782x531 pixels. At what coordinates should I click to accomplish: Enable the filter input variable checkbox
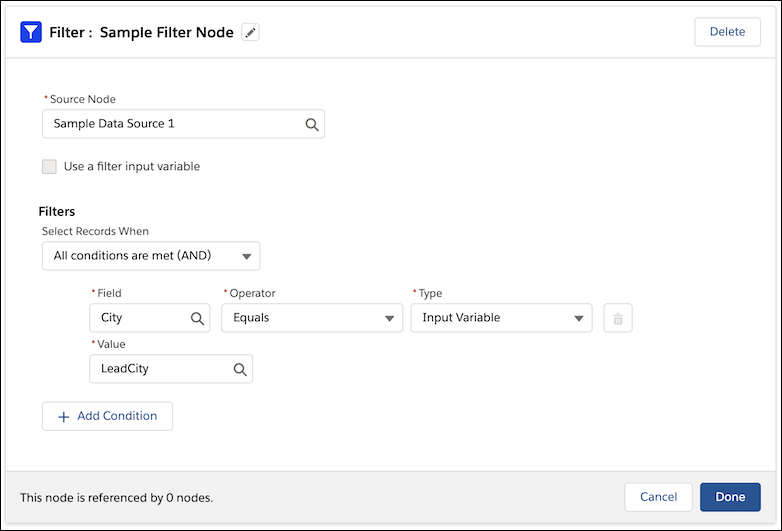[49, 167]
